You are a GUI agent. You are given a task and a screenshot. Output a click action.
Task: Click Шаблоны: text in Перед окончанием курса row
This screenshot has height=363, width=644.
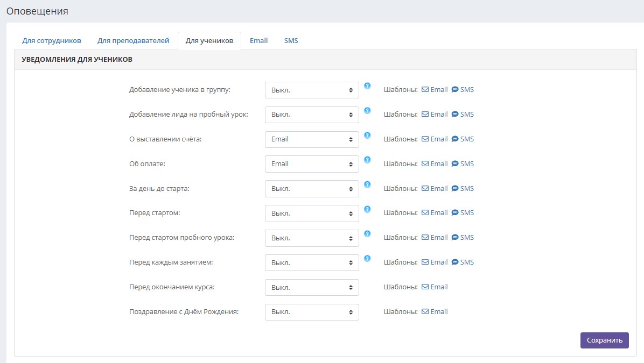click(401, 287)
